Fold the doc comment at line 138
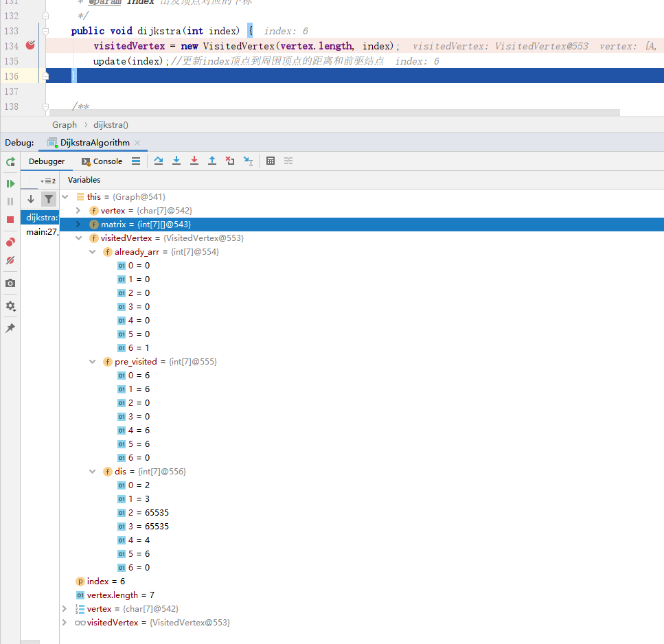Screen dimensions: 664x644 point(45,106)
